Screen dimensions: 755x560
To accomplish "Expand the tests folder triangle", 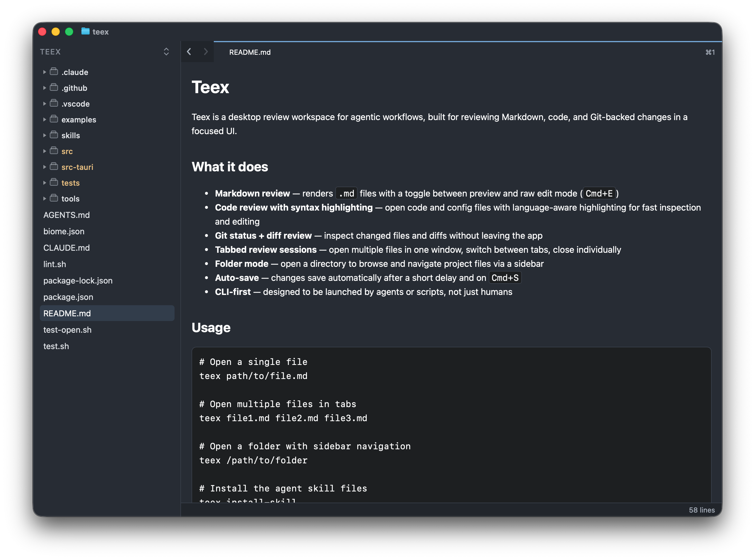I will point(45,183).
